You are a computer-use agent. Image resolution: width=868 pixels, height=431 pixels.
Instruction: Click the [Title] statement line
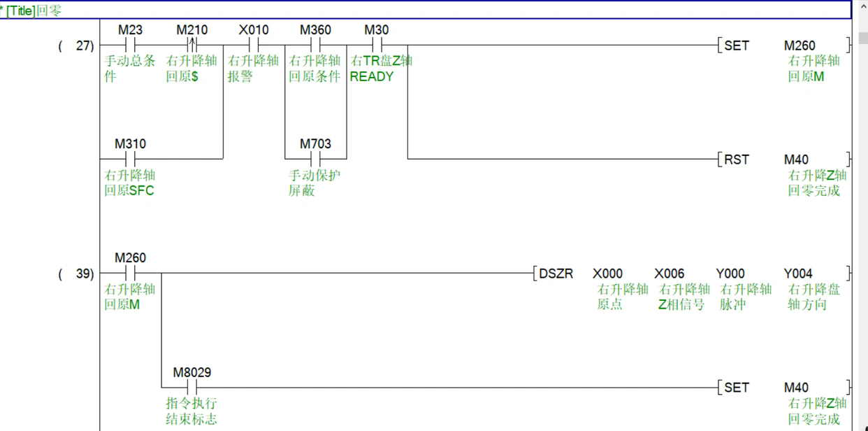419,10
